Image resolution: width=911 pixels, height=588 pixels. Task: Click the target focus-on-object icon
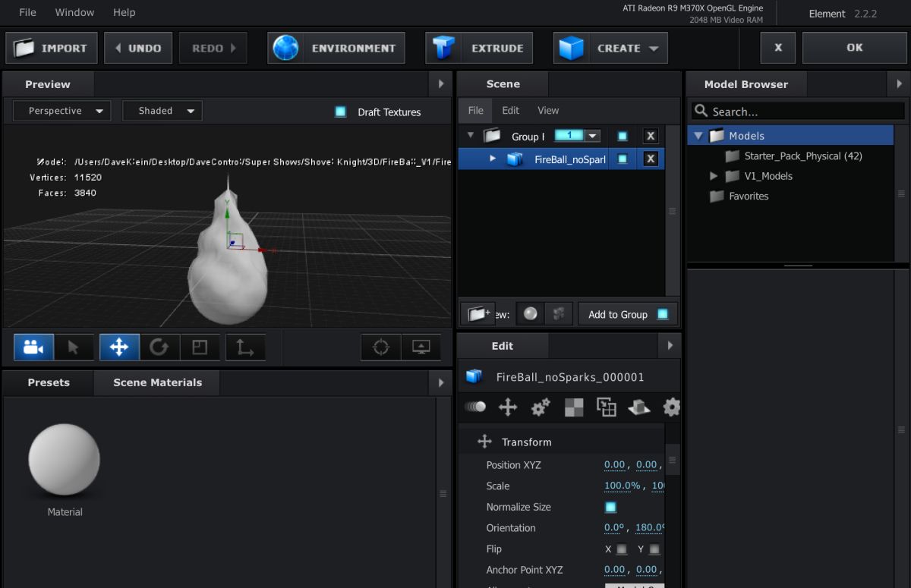381,347
